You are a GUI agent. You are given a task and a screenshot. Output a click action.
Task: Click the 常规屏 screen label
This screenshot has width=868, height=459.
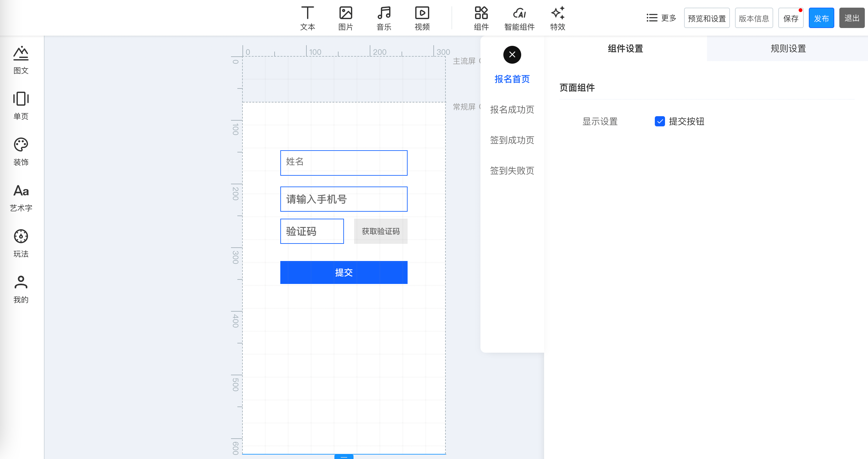click(464, 107)
